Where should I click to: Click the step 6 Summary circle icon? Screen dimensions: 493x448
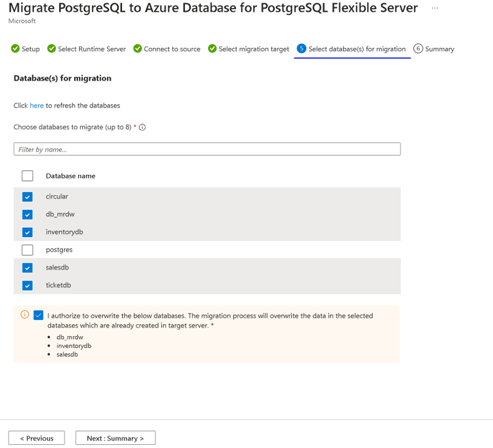[x=418, y=49]
